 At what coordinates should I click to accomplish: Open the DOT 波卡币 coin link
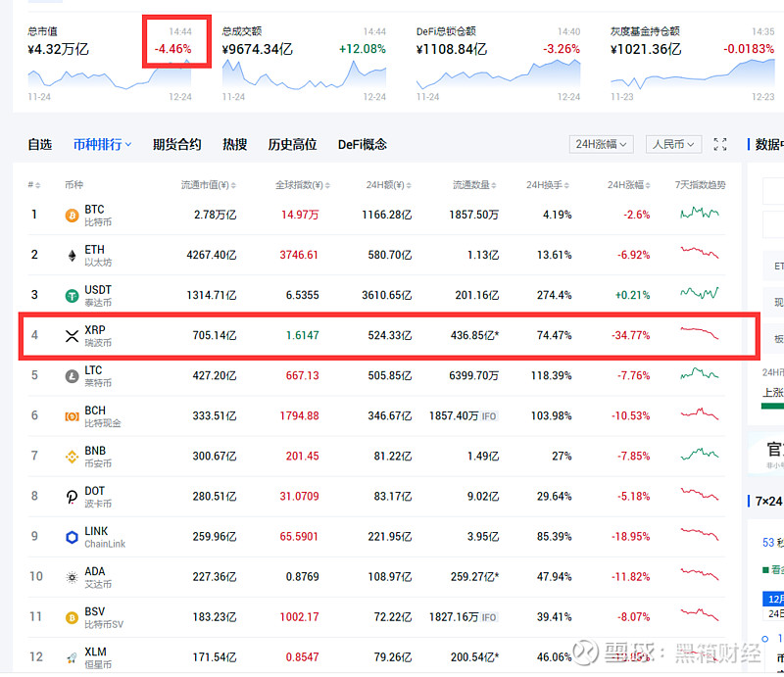(x=98, y=497)
